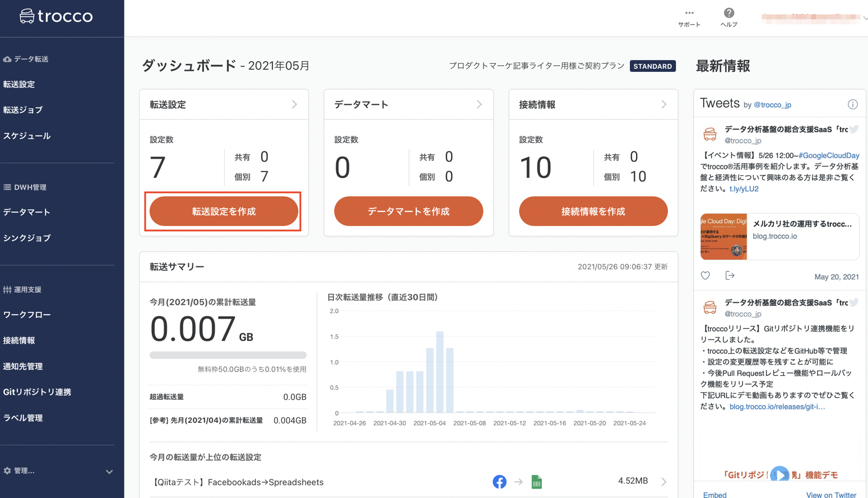The image size is (868, 498).
Task: Open the サポート dots icon
Action: coord(689,13)
